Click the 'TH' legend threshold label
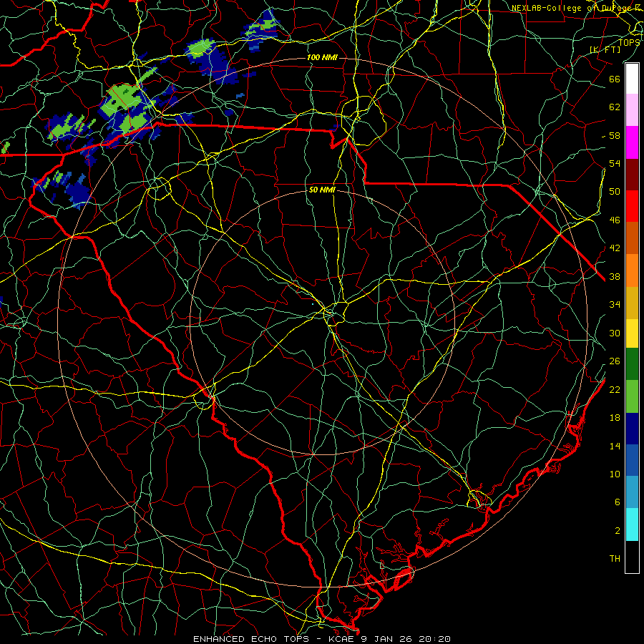Viewport: 644px width, 644px height. 615,559
